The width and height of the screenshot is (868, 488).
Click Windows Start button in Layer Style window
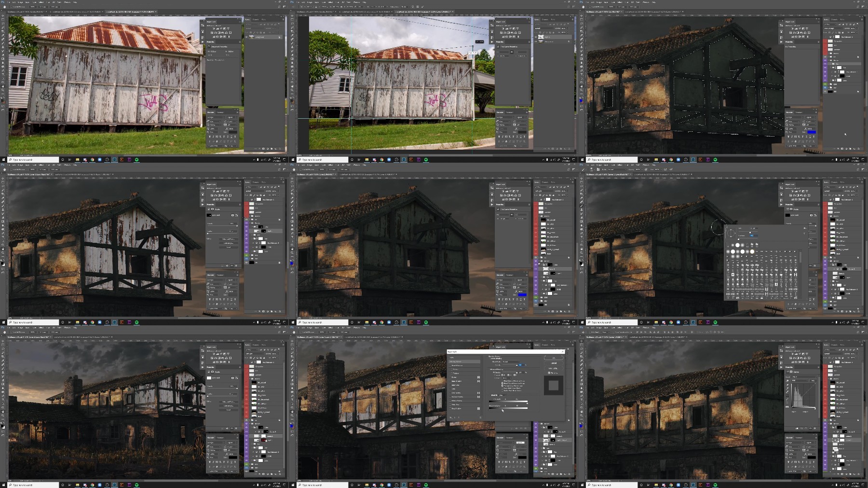(293, 485)
